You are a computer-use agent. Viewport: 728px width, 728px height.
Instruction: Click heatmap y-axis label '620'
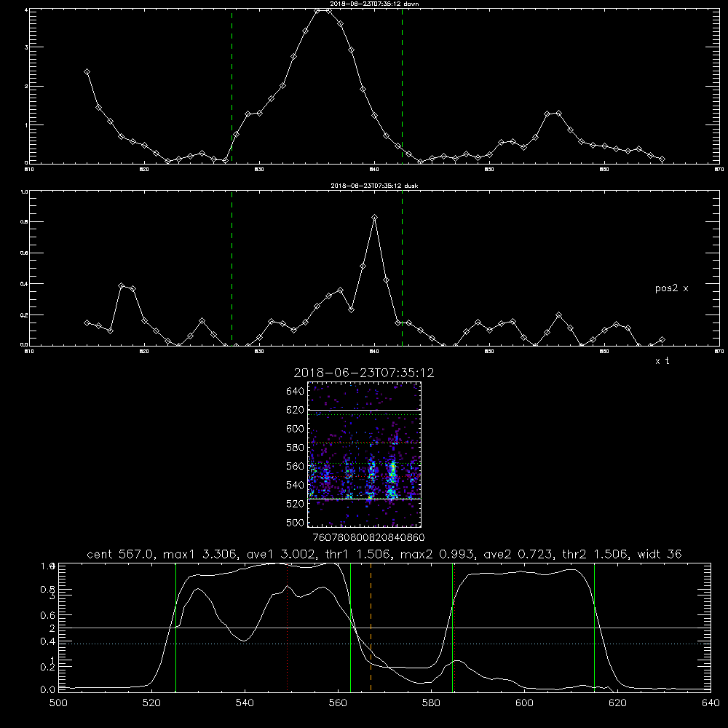point(296,410)
